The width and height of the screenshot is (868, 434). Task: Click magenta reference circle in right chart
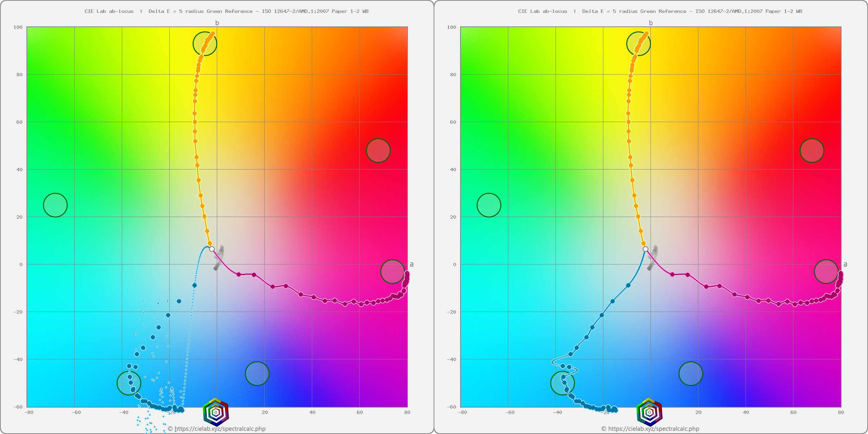(x=826, y=272)
